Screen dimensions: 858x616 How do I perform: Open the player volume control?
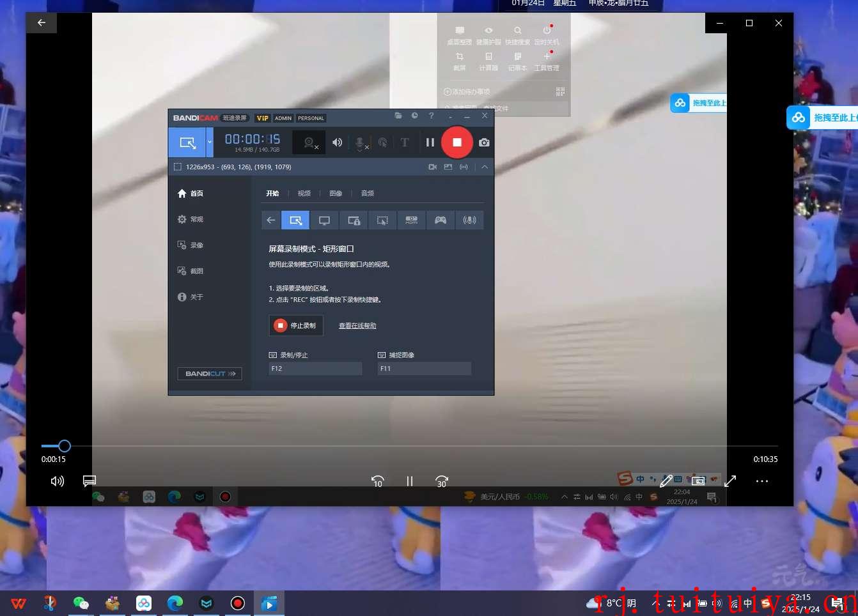(58, 481)
